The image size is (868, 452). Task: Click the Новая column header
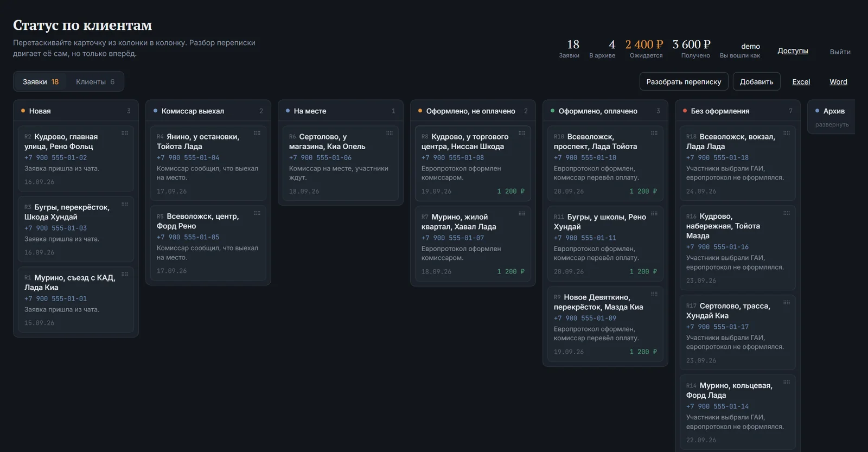pyautogui.click(x=76, y=111)
